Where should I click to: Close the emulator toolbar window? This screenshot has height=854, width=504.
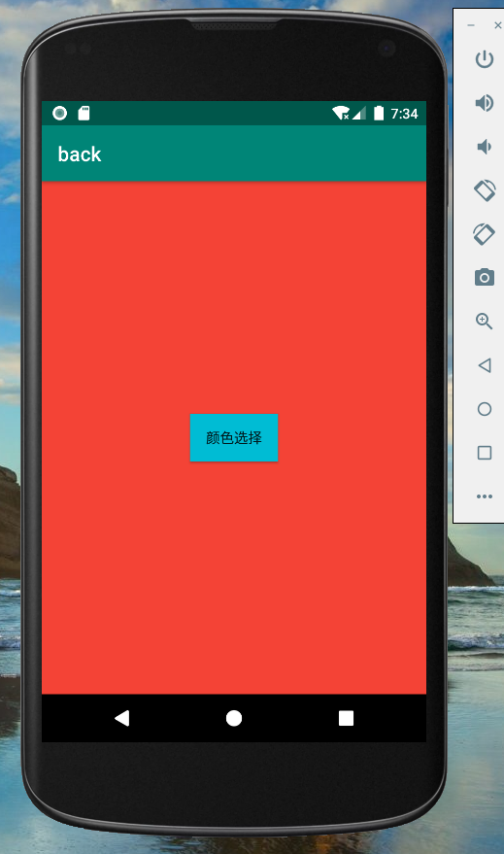(x=497, y=25)
